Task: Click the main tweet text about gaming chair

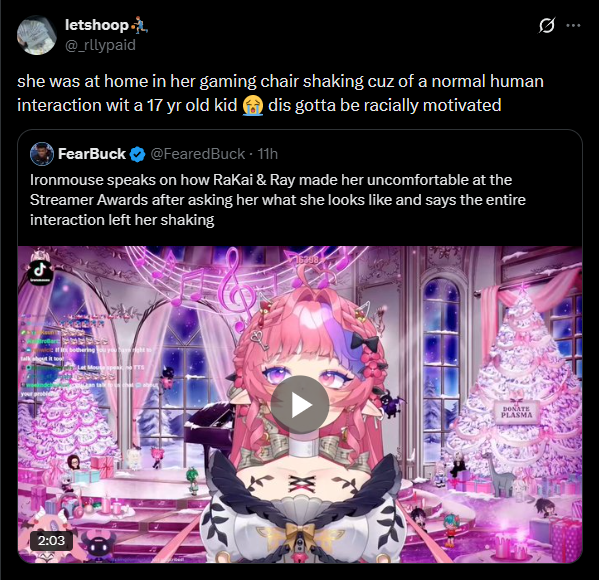Action: click(x=280, y=93)
